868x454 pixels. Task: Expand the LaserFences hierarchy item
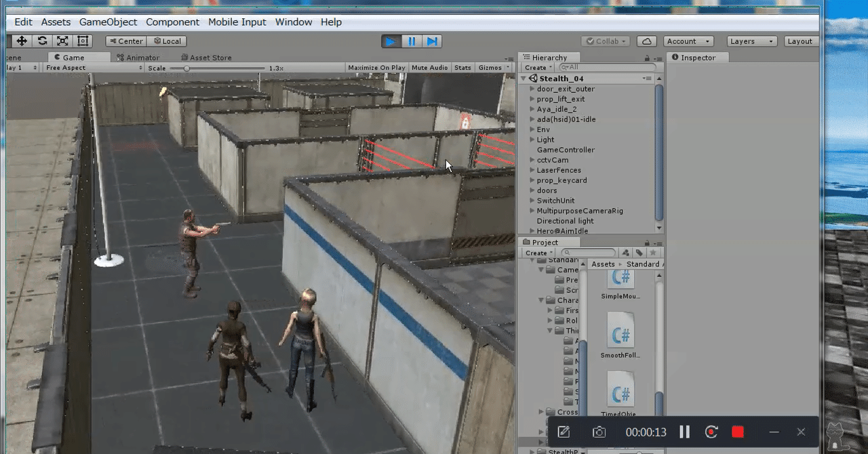coord(532,170)
